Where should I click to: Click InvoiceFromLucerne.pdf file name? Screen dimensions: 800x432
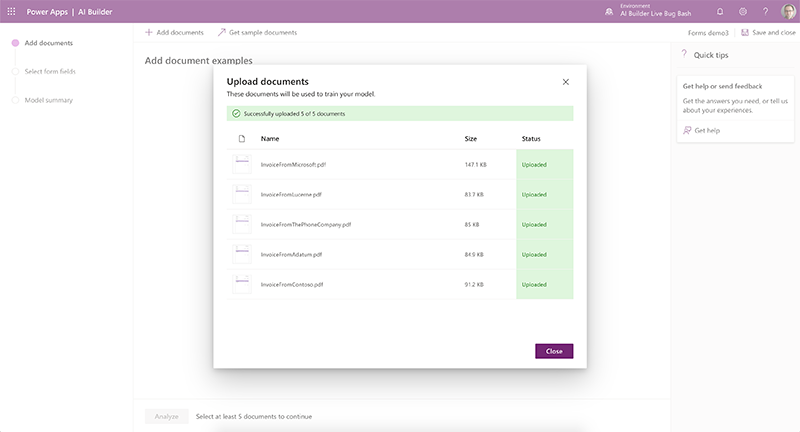291,194
